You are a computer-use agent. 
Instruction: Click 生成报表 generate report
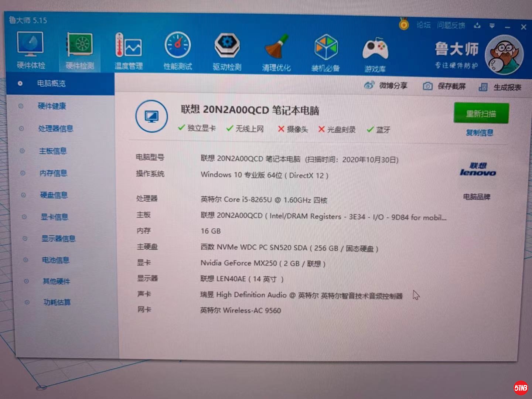point(500,87)
